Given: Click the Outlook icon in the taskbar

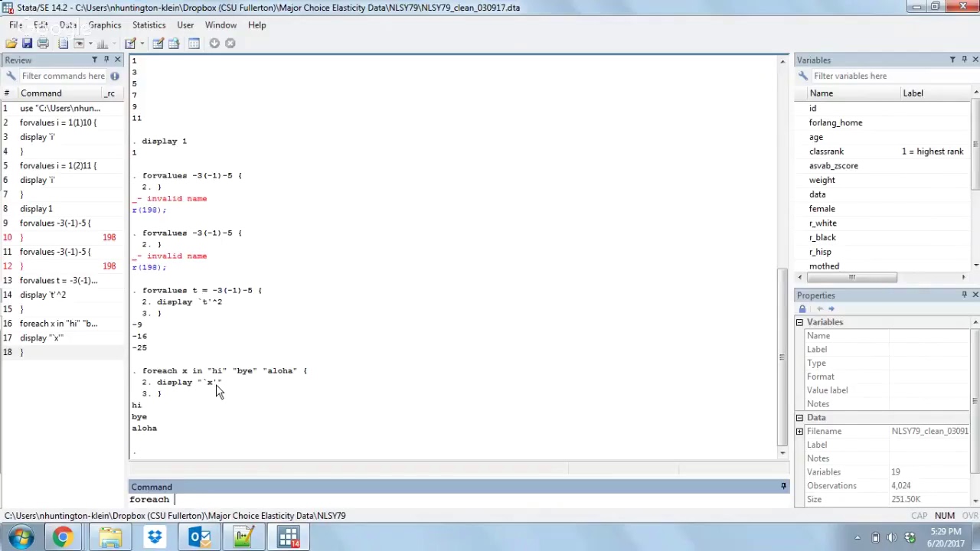Looking at the screenshot, I should [x=200, y=537].
